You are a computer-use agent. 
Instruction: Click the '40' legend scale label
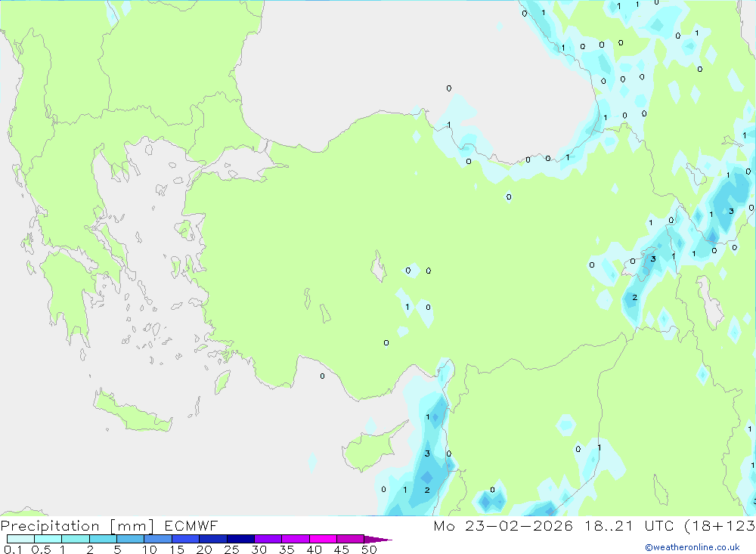(x=314, y=549)
